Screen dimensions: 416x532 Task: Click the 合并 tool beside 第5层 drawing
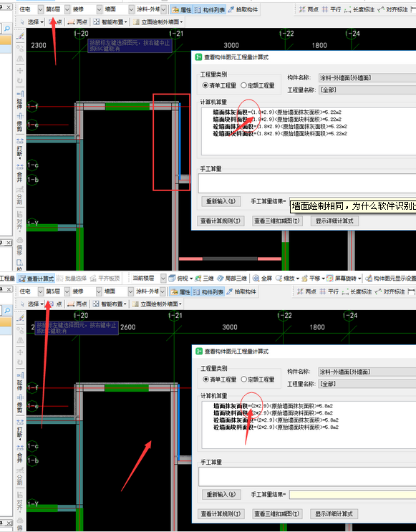20,454
